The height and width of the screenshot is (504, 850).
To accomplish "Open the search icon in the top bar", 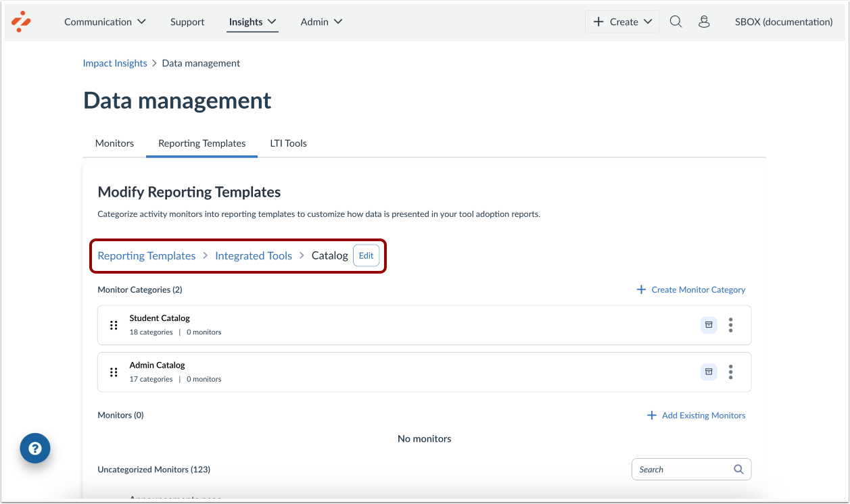I will [676, 21].
